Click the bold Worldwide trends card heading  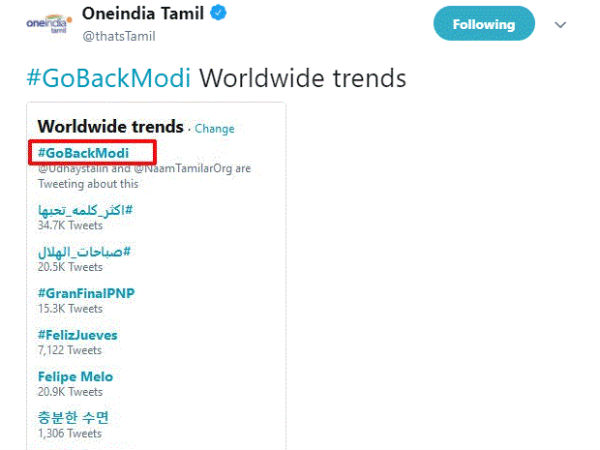[x=110, y=127]
